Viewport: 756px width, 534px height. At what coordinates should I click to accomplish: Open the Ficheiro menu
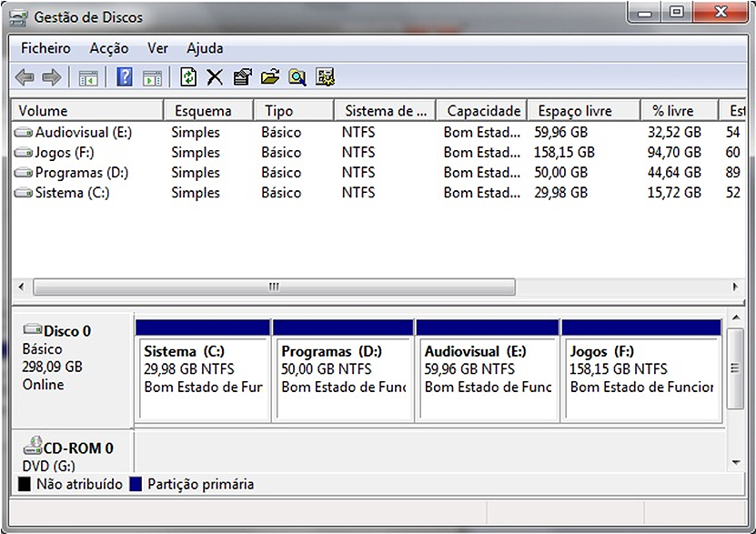tap(45, 48)
